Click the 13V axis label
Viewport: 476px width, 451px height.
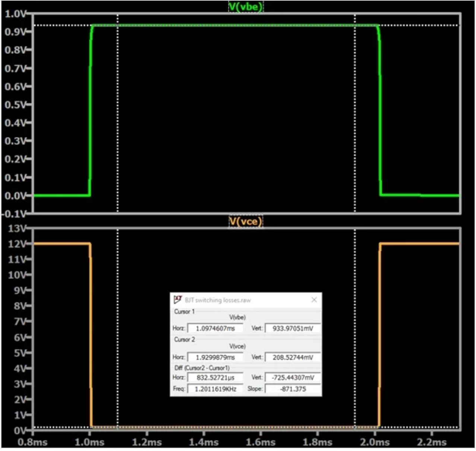coord(17,228)
